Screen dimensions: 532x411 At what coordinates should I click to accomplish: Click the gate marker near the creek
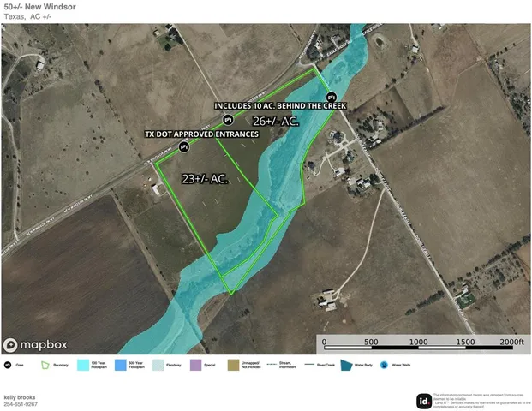tap(332, 98)
